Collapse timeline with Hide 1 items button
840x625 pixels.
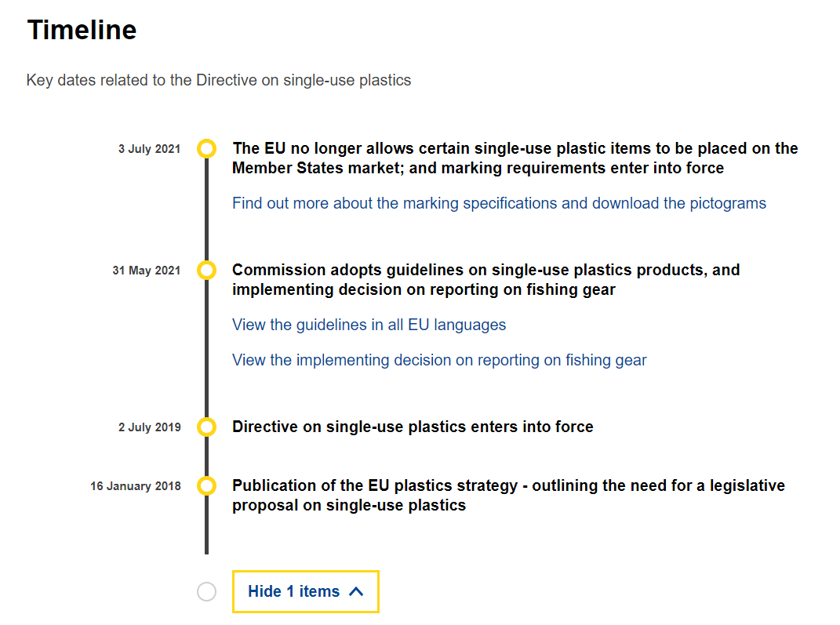305,591
